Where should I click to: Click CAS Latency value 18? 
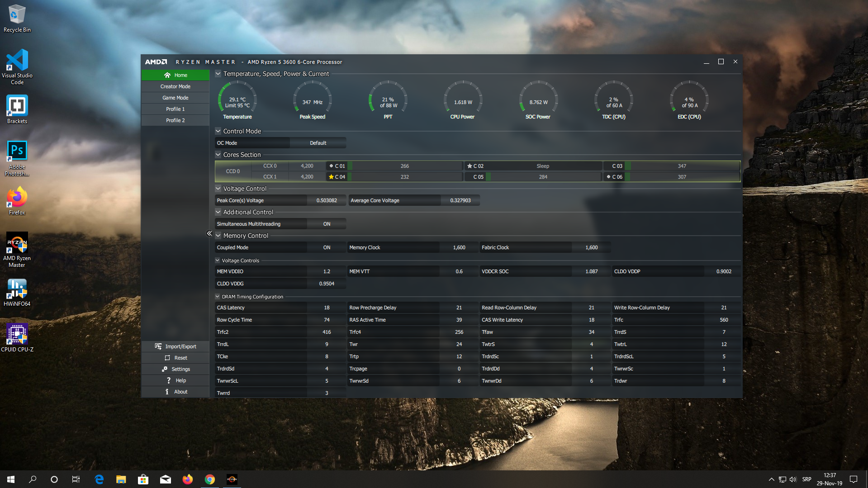327,308
